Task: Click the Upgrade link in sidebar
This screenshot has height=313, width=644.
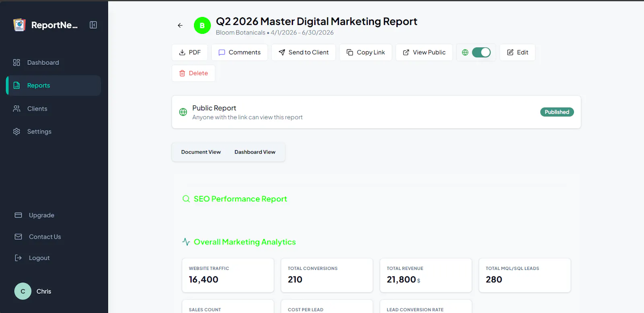Action: [x=41, y=215]
